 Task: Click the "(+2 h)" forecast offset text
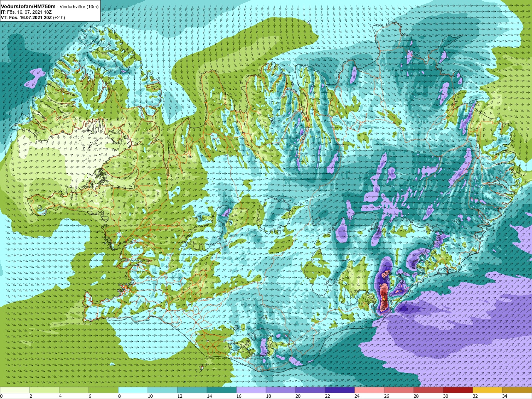point(59,17)
